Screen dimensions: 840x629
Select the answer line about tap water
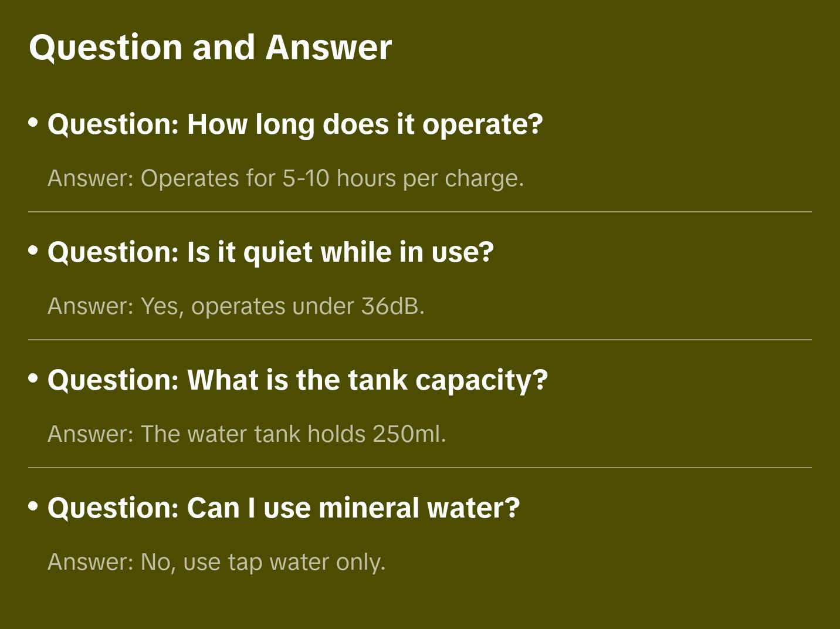pos(216,562)
